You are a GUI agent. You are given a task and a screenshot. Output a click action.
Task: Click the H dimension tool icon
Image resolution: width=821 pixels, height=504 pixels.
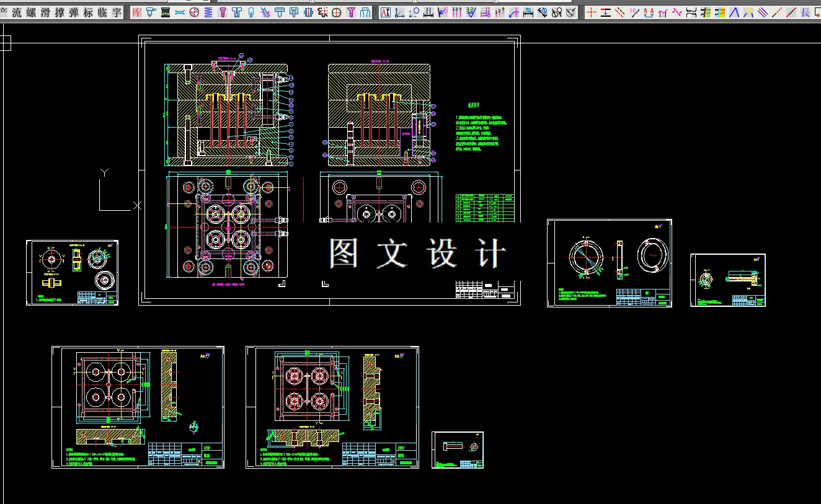coord(428,12)
